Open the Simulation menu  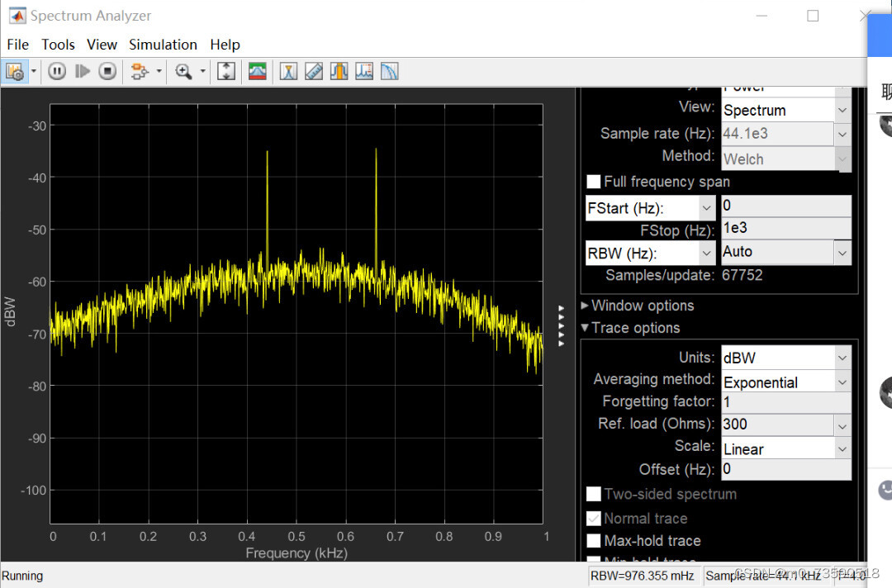click(163, 45)
